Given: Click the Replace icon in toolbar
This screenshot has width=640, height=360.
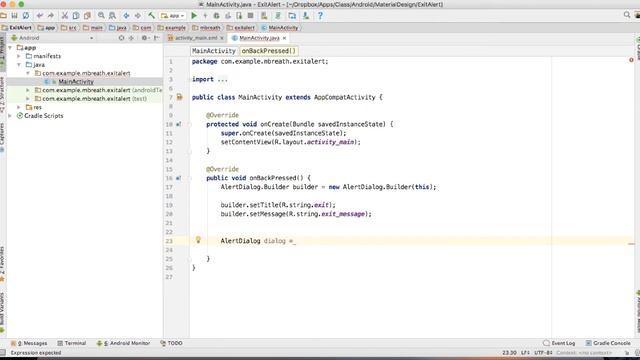Looking at the screenshot, I should click(112, 16).
